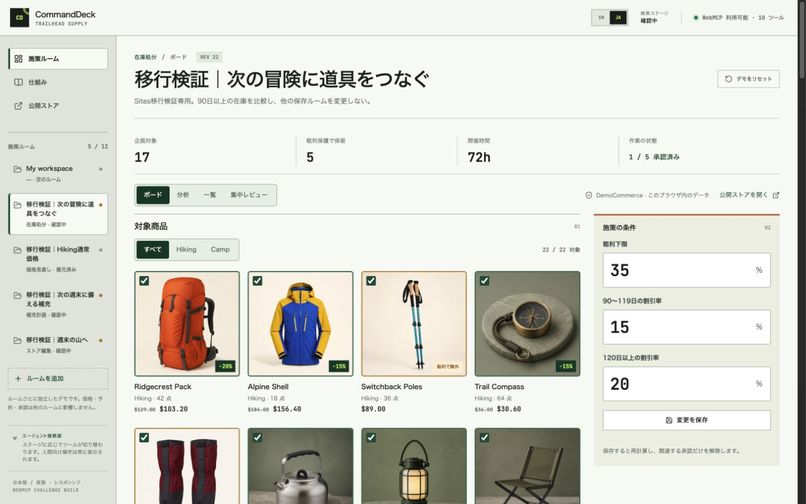Click the Switchback Poles product image
This screenshot has height=504, width=806.
click(414, 324)
